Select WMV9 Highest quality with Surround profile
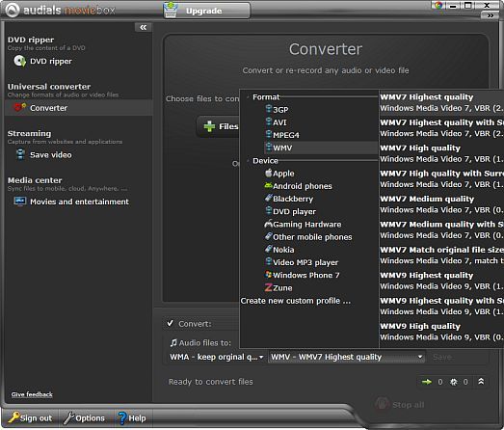Image resolution: width=504 pixels, height=430 pixels. click(x=441, y=306)
